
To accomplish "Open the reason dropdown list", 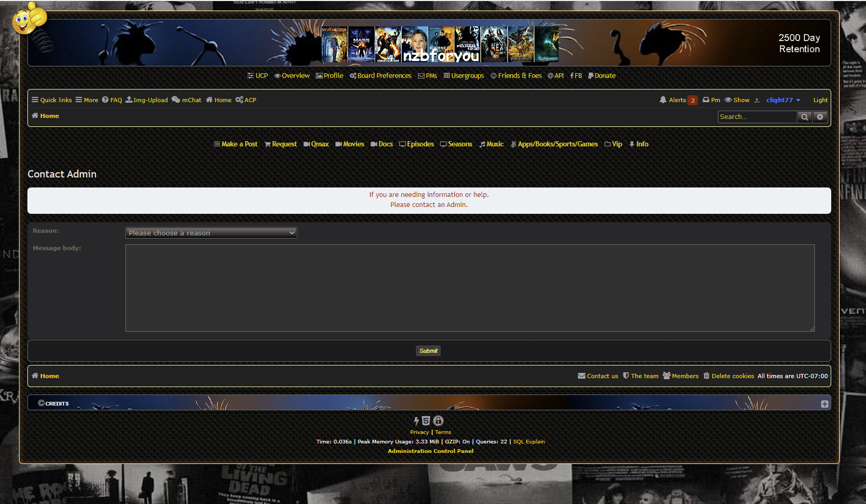I will point(211,233).
